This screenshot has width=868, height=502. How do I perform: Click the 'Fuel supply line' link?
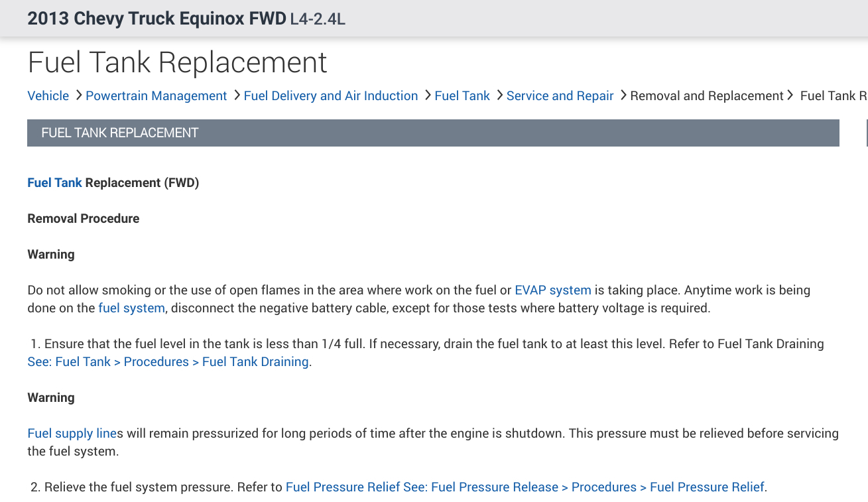tap(72, 434)
